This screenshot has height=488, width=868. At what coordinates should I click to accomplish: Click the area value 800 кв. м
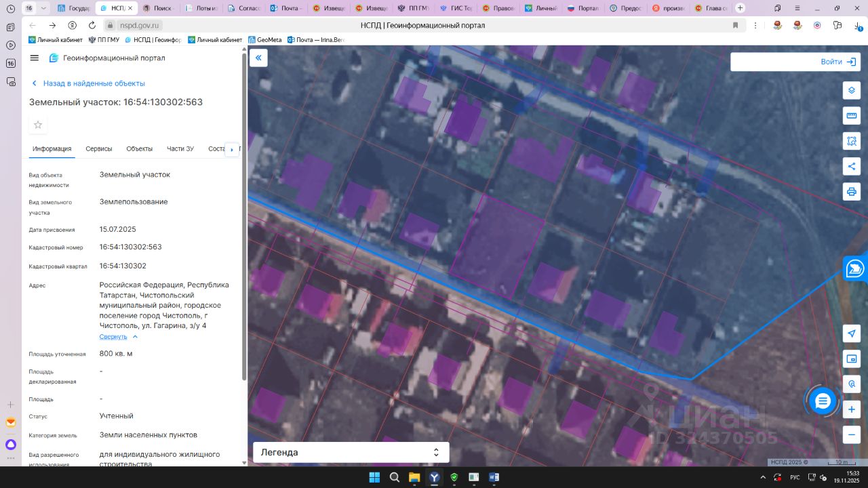116,354
